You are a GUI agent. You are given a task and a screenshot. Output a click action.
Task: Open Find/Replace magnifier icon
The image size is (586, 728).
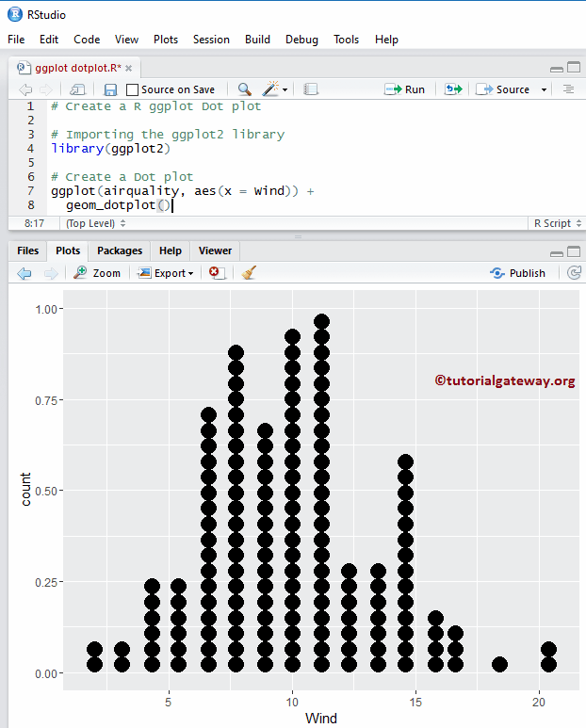click(244, 89)
